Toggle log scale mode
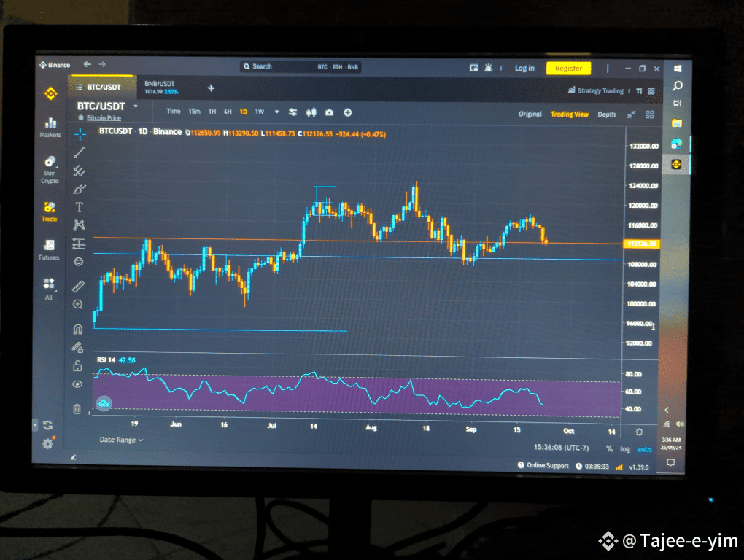 coord(625,449)
